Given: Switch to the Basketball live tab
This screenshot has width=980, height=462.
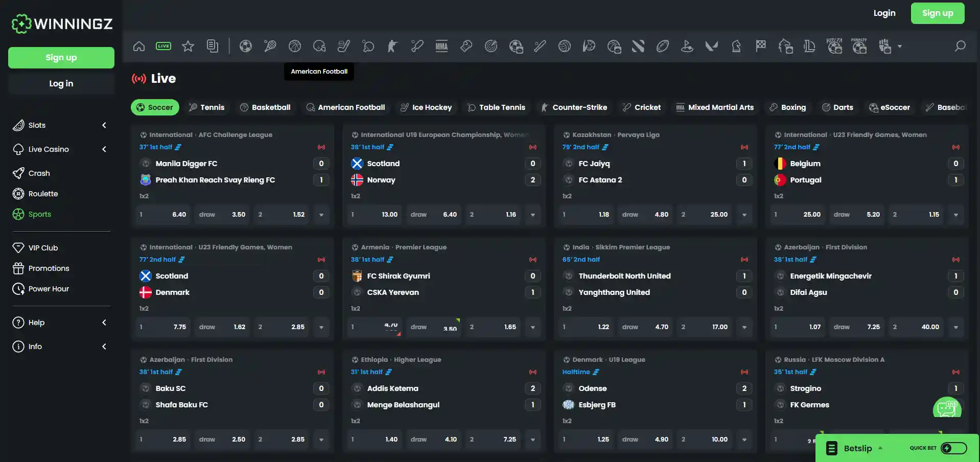Looking at the screenshot, I should [265, 107].
